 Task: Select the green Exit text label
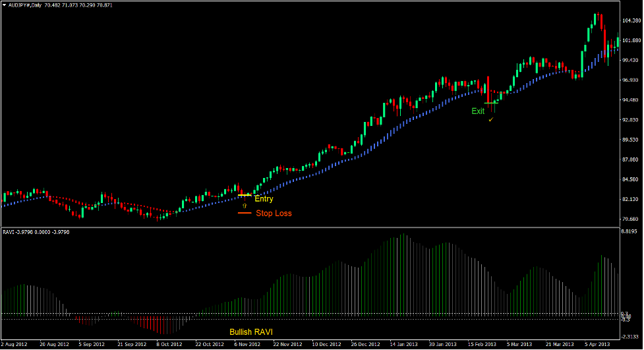pyautogui.click(x=478, y=111)
